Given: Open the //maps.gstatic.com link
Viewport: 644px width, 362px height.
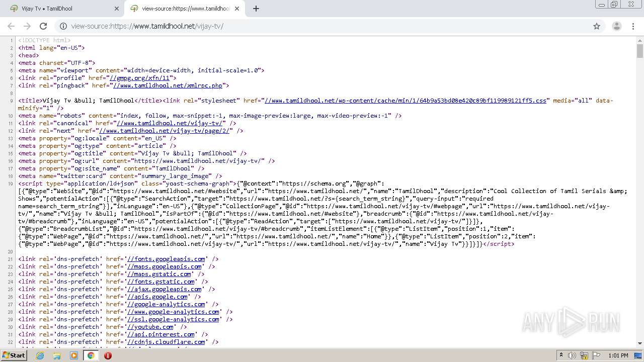Looking at the screenshot, I should (x=159, y=274).
